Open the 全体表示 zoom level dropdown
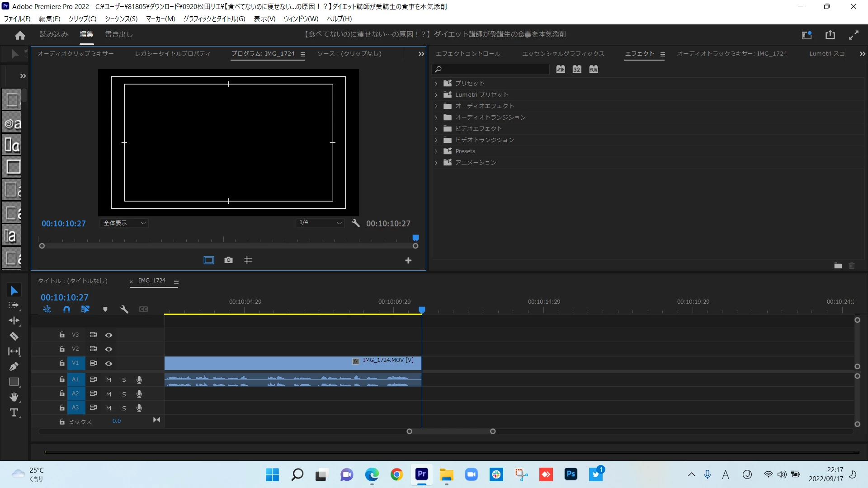This screenshot has width=868, height=488. [x=124, y=223]
